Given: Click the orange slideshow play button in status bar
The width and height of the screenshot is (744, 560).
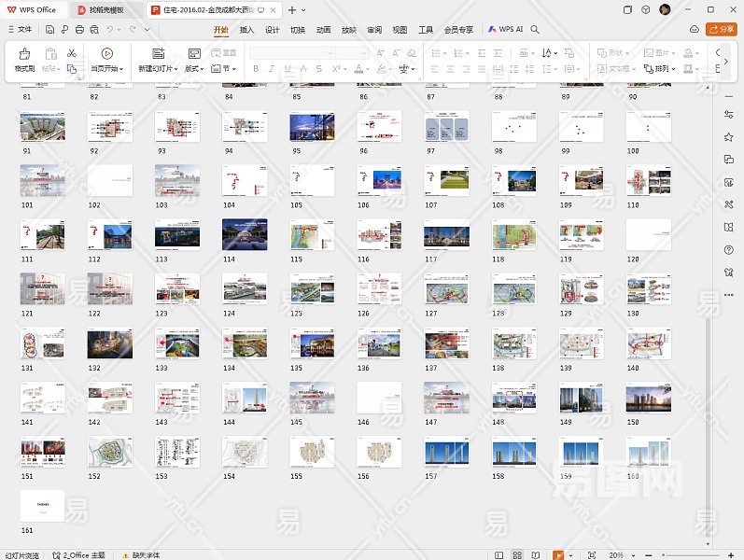Looking at the screenshot, I should point(558,554).
